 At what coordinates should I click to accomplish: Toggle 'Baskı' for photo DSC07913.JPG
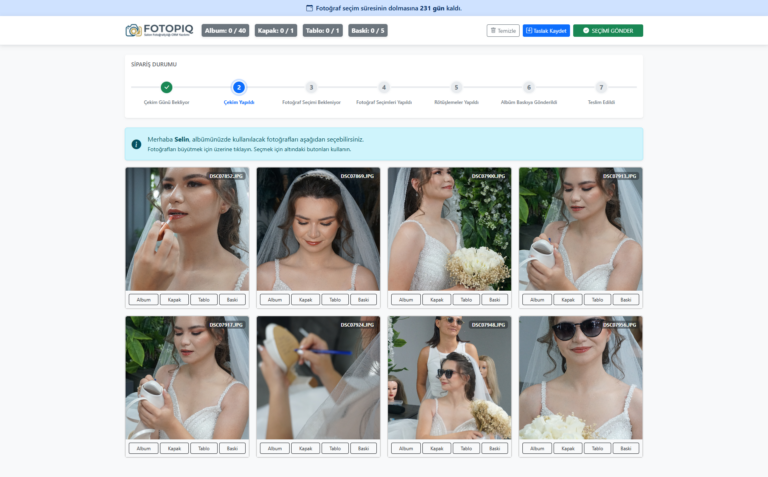[625, 299]
